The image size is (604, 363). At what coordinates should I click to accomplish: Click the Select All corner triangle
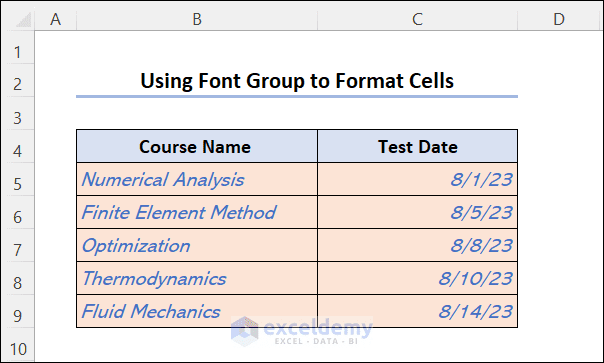coord(23,20)
